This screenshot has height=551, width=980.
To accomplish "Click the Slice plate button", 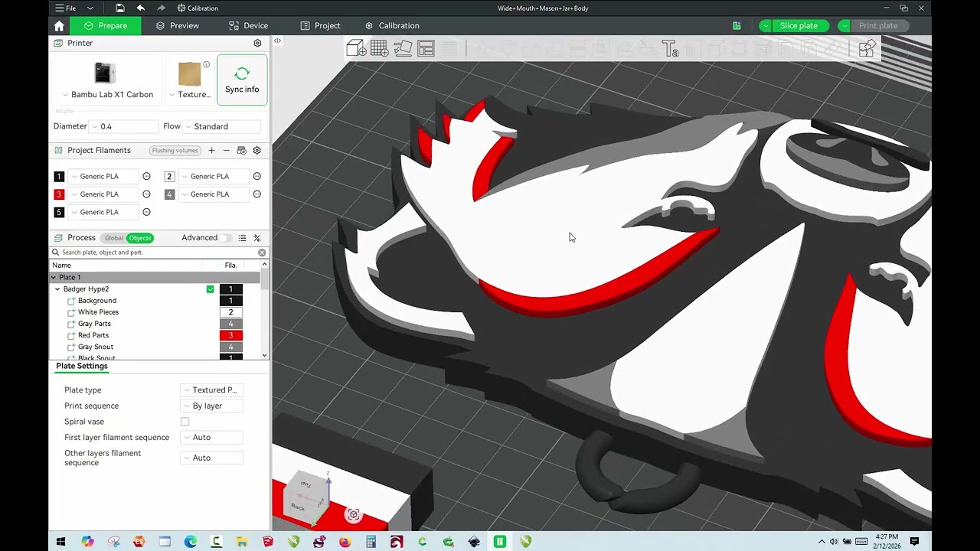I will 799,25.
